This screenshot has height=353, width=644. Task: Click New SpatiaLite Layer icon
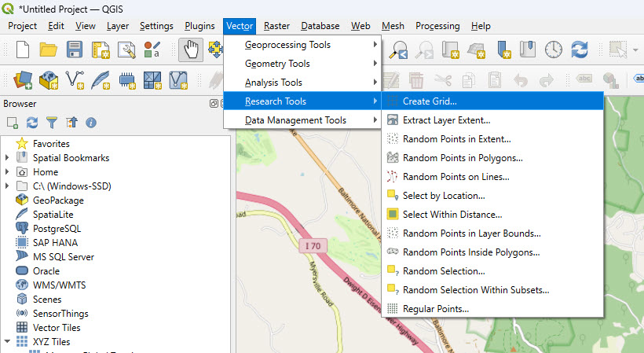click(101, 79)
